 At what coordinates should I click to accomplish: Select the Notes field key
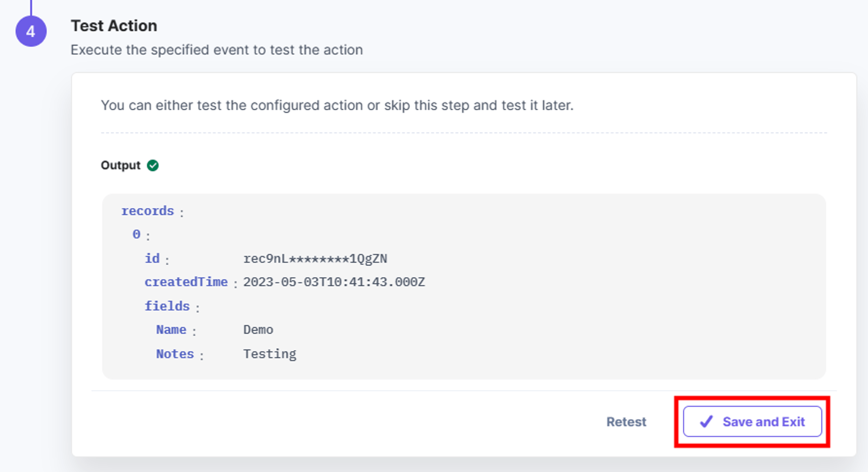175,354
